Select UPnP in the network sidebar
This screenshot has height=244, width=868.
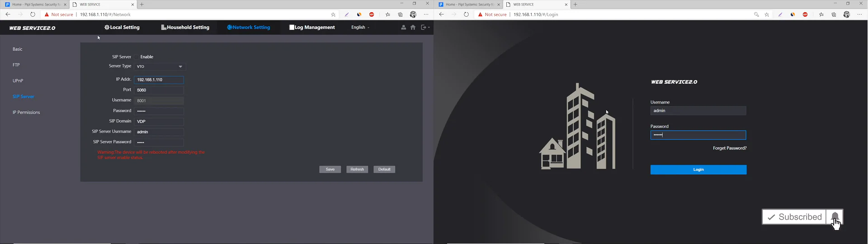(18, 81)
